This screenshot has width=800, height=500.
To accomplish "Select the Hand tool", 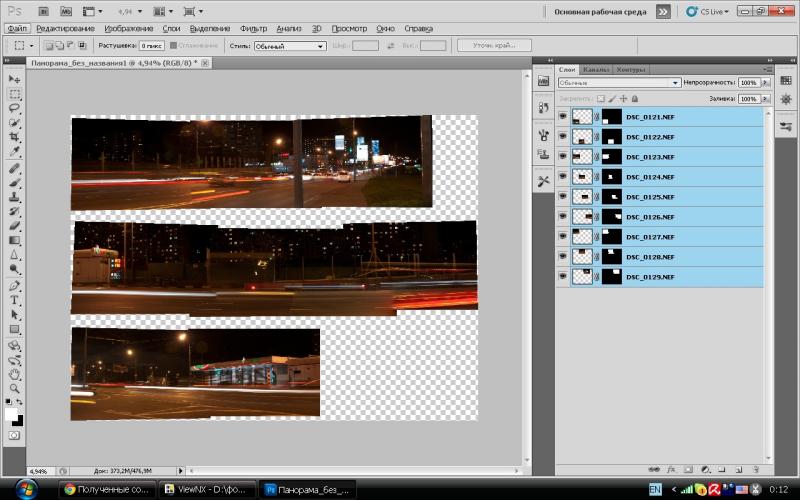I will 14,374.
